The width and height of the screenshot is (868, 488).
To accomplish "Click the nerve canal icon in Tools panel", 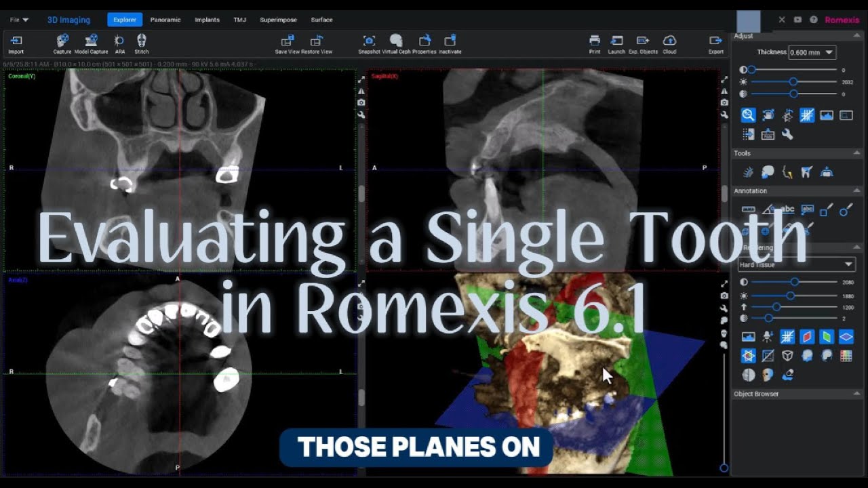I will [x=787, y=172].
